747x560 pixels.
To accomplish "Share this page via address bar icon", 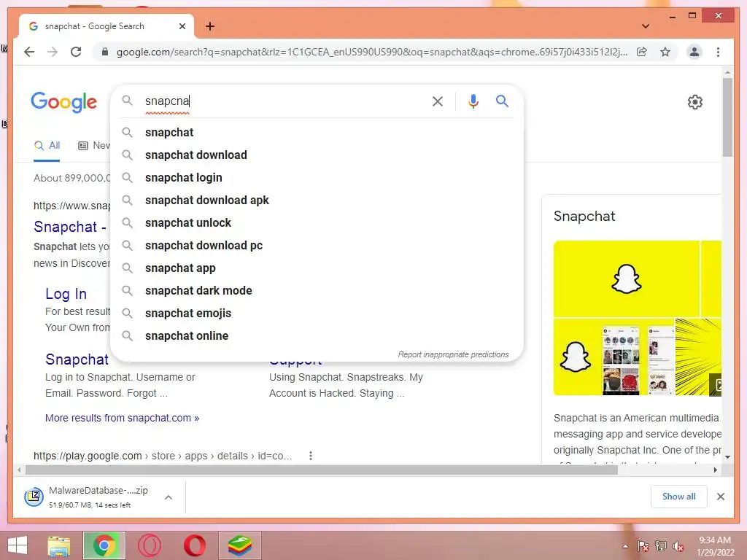I will [642, 52].
